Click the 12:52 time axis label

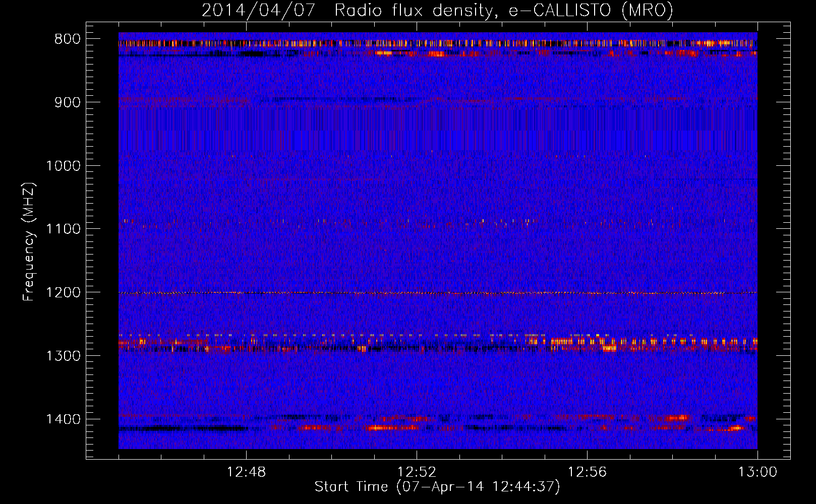(x=417, y=472)
